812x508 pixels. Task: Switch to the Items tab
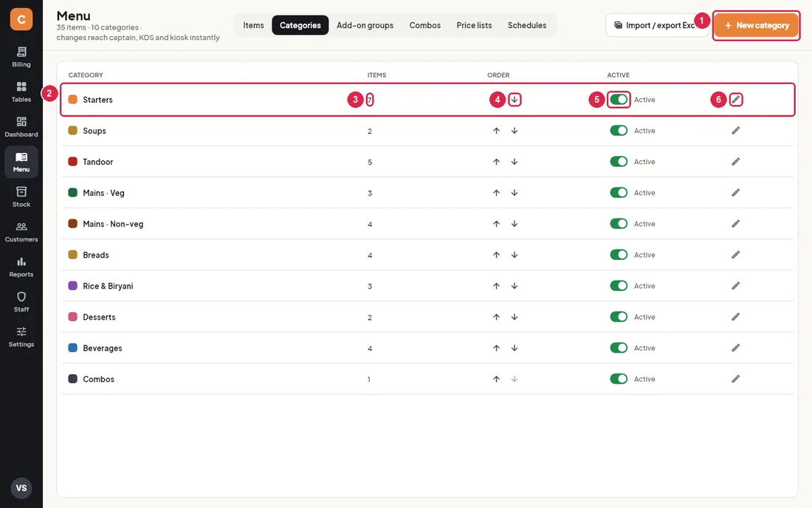(x=253, y=25)
